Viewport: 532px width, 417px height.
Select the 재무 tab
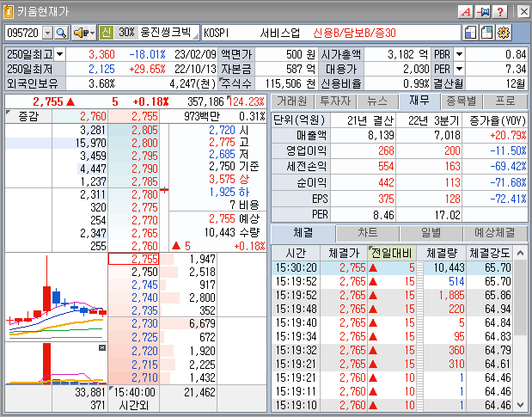point(419,101)
